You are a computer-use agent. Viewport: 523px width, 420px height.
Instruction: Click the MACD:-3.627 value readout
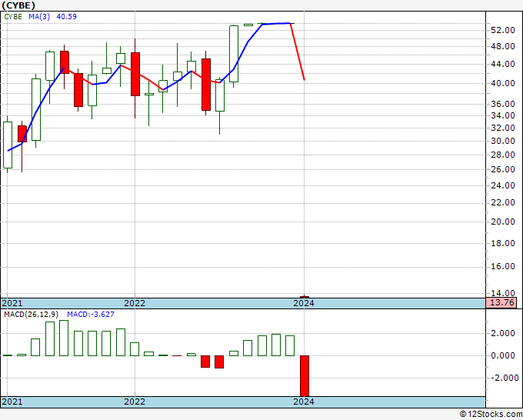91,315
